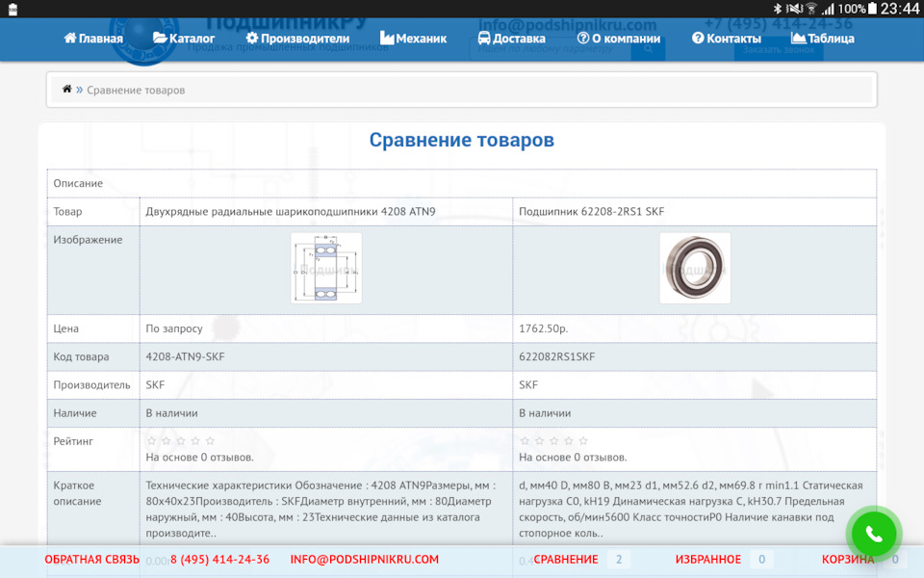
Task: Open СРАВНЕНИЕ in the footer bar
Action: coord(566,559)
